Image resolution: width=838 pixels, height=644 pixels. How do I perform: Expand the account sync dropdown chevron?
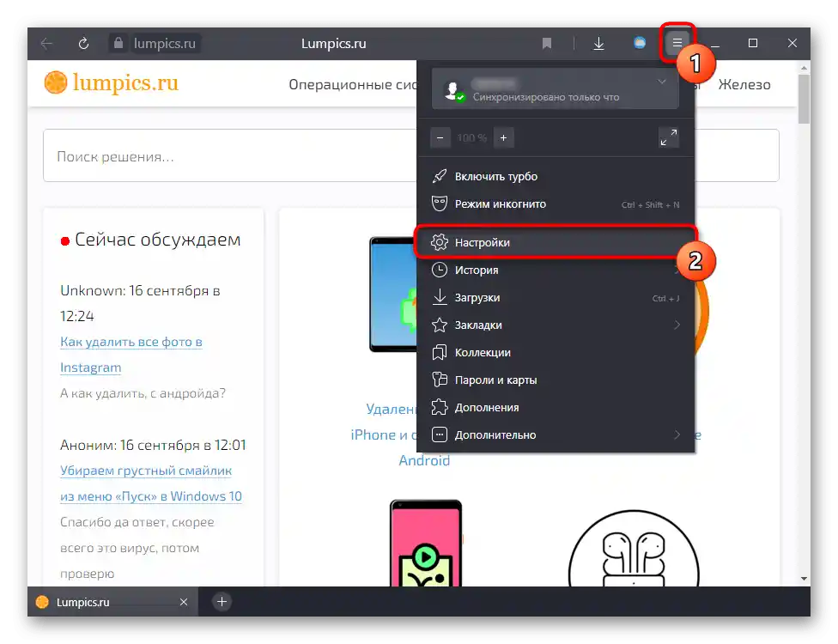tap(662, 82)
